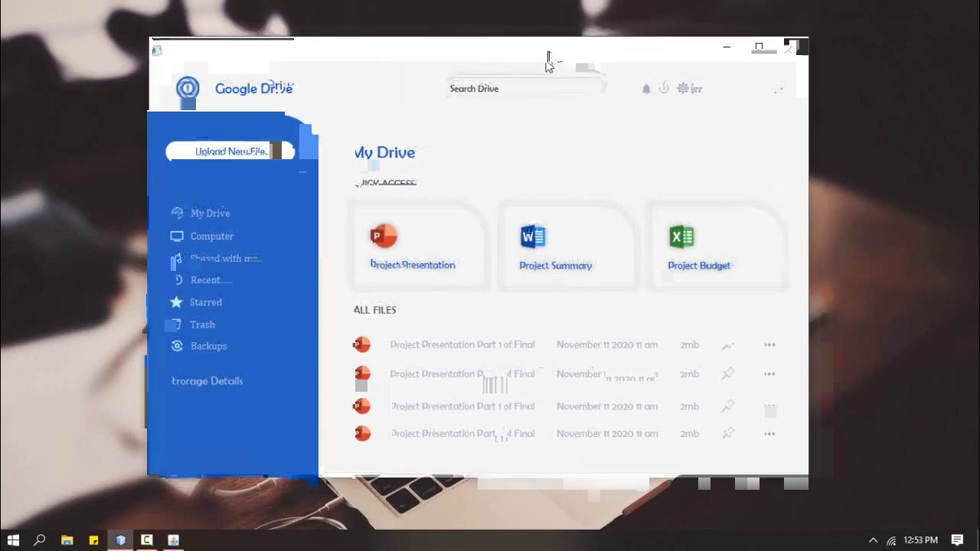
Task: Click the Google Drive logo icon
Action: click(x=188, y=88)
